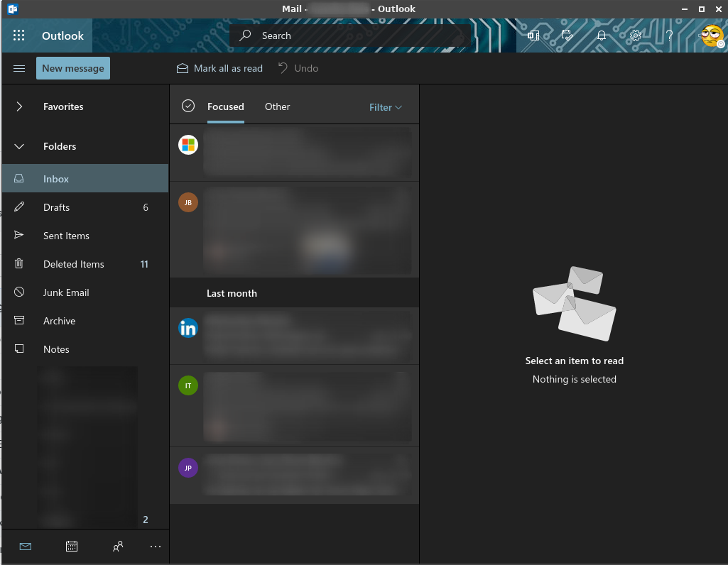The image size is (728, 565).
Task: Toggle the left navigation pane hamburger
Action: click(19, 68)
